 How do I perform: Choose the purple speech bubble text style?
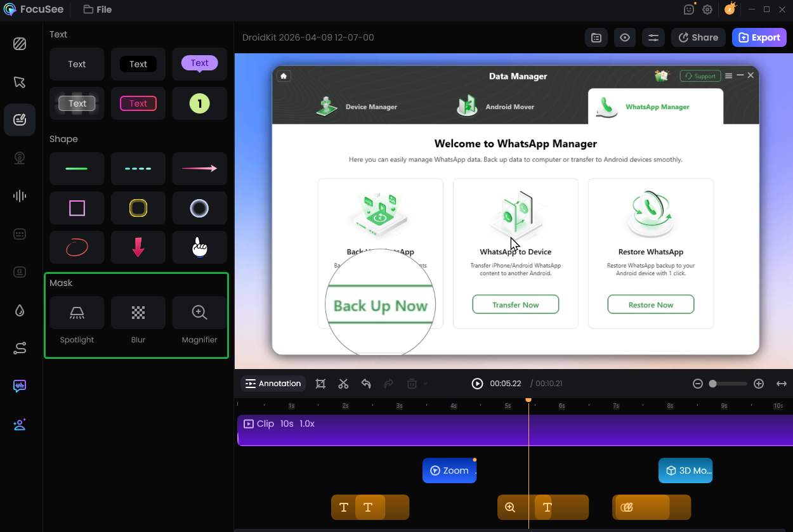click(x=199, y=63)
